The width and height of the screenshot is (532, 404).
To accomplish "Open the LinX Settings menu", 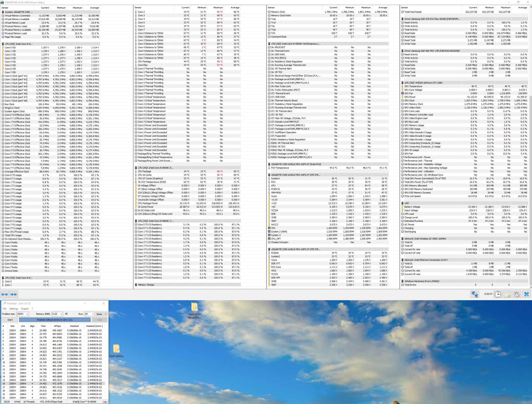I will click(x=14, y=309).
